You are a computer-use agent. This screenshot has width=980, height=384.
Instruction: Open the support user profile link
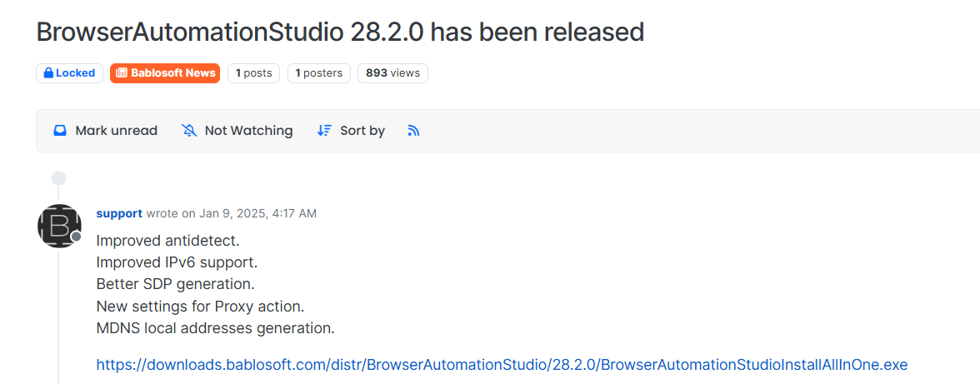tap(119, 213)
